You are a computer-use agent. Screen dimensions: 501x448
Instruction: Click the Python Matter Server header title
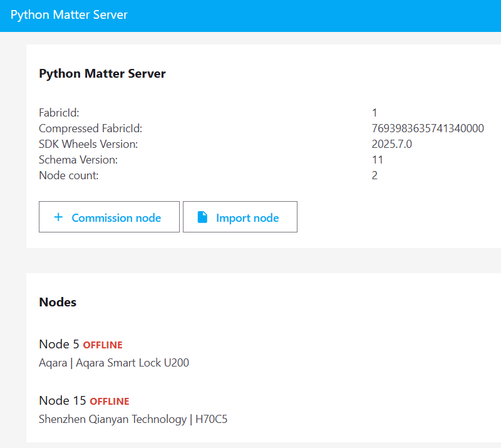[x=69, y=15]
